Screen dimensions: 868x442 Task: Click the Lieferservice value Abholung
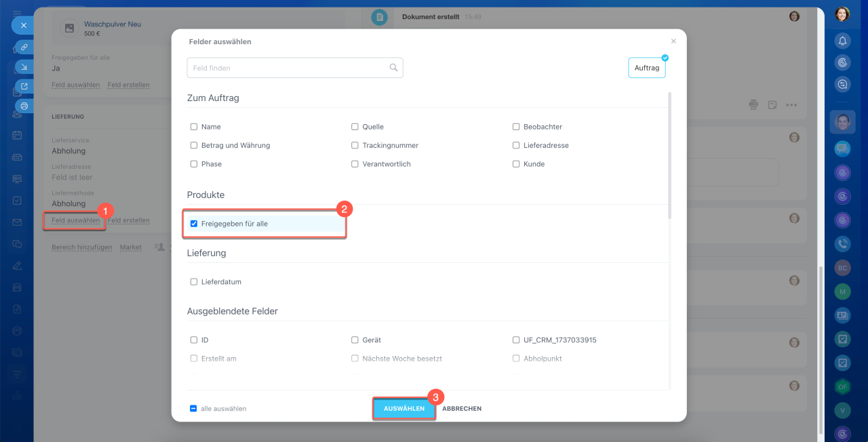click(68, 150)
